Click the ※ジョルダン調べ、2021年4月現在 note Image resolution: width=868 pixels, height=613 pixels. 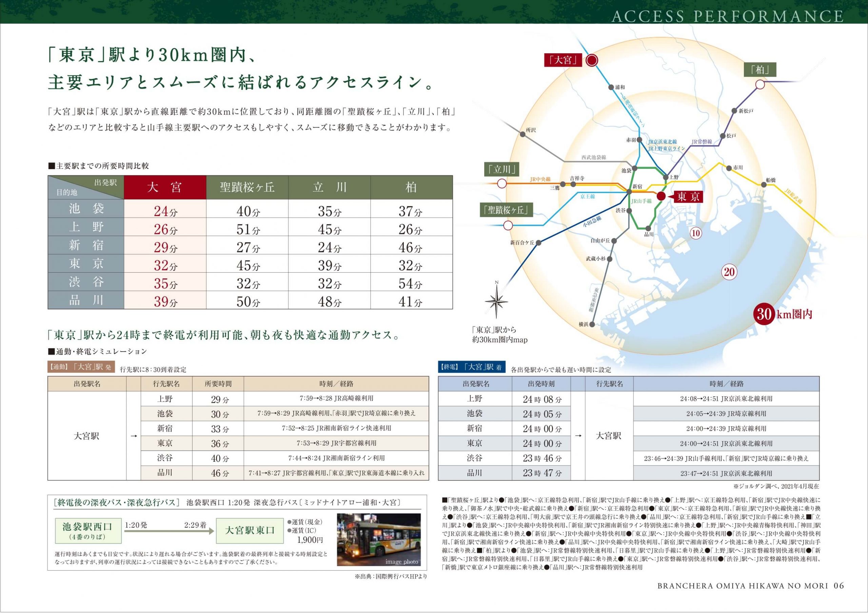point(776,487)
